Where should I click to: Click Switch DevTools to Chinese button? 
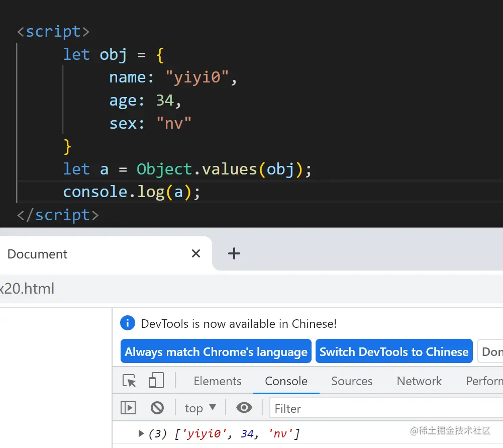click(x=394, y=351)
